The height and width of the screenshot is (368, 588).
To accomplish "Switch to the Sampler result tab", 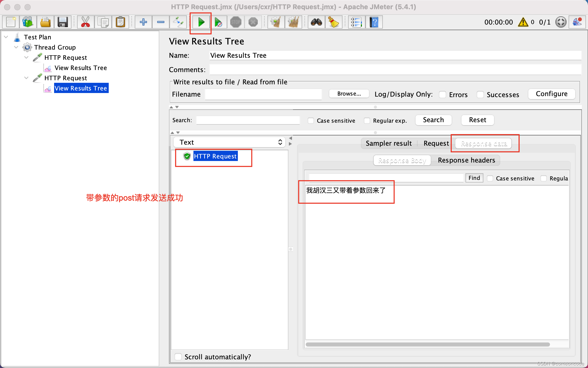I will 389,143.
